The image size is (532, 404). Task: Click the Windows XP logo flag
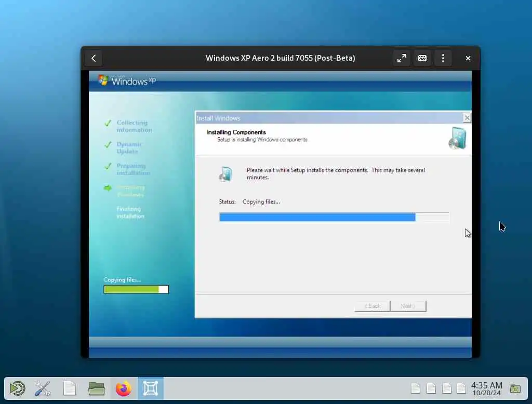click(x=103, y=80)
